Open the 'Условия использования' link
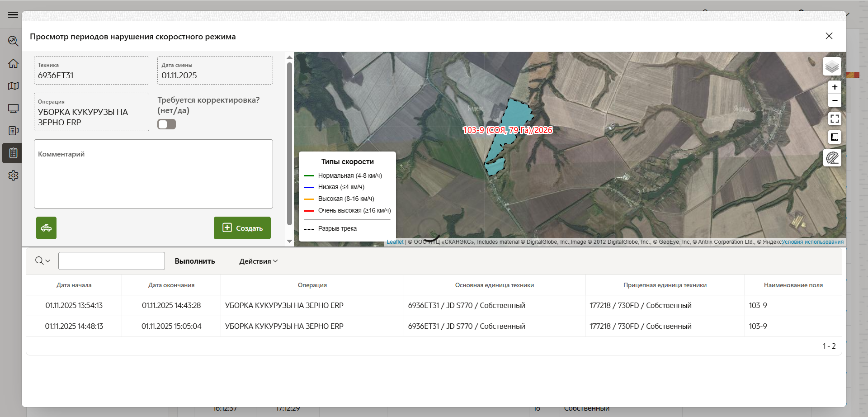The width and height of the screenshot is (868, 417). (812, 242)
